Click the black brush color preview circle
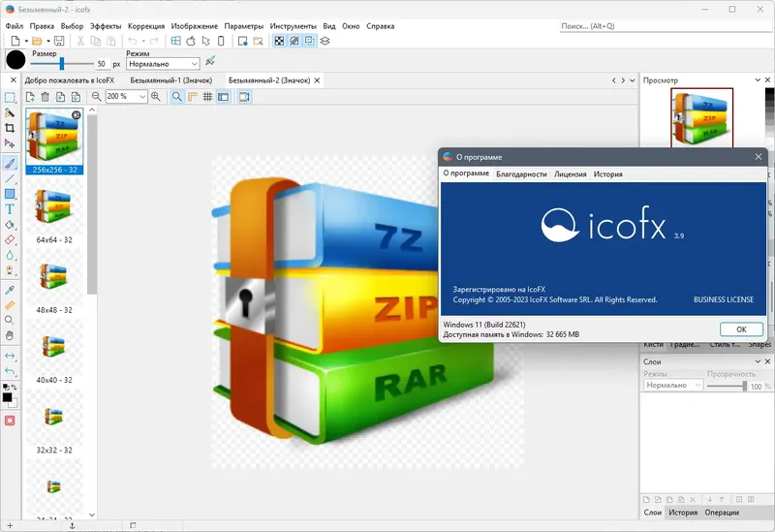Viewport: 775px width, 532px height. (x=15, y=60)
